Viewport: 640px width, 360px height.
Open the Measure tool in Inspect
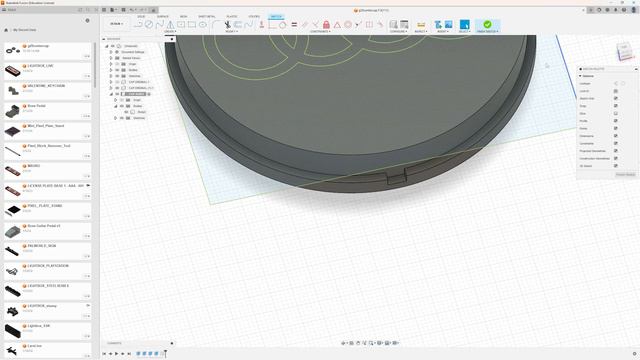click(421, 25)
